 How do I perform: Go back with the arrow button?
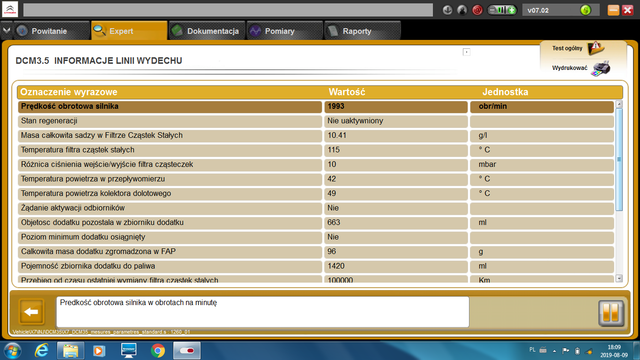(31, 312)
